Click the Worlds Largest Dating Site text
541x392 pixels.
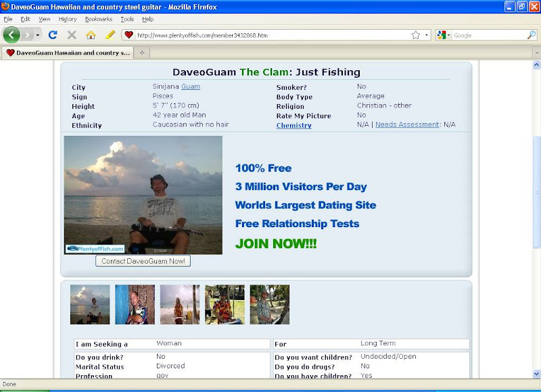coord(306,205)
